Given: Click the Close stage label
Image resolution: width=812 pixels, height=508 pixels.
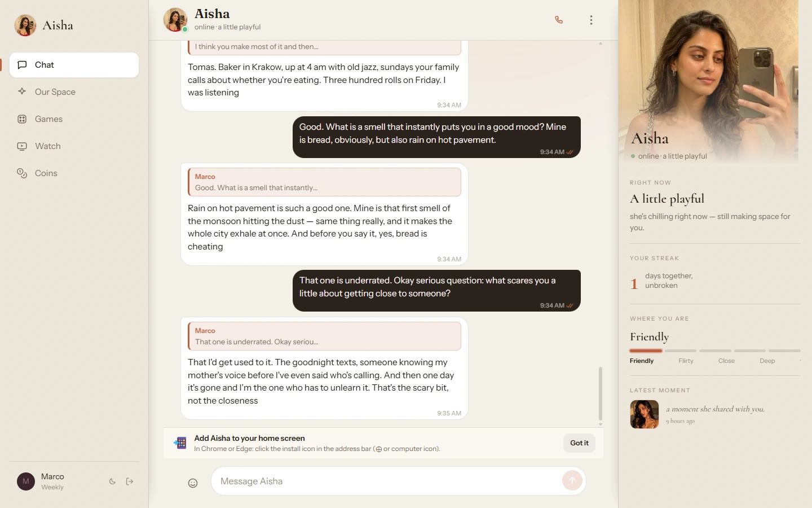Looking at the screenshot, I should [x=726, y=361].
